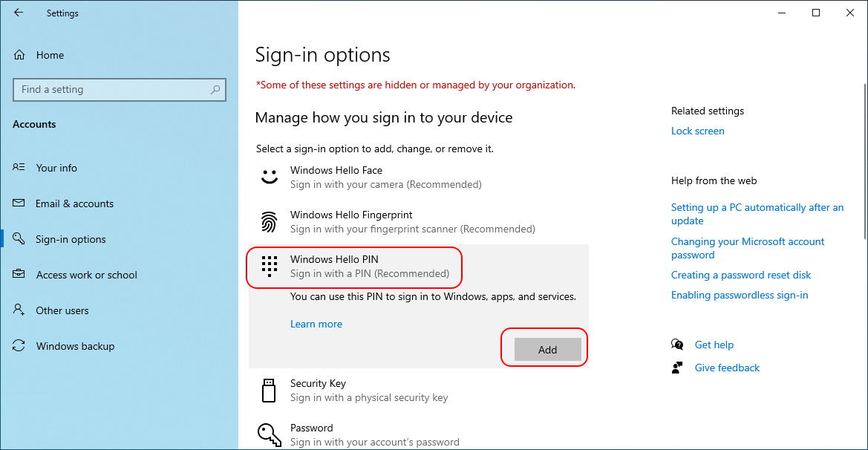
Task: Select the Windows Hello Fingerprint icon
Action: [x=268, y=222]
